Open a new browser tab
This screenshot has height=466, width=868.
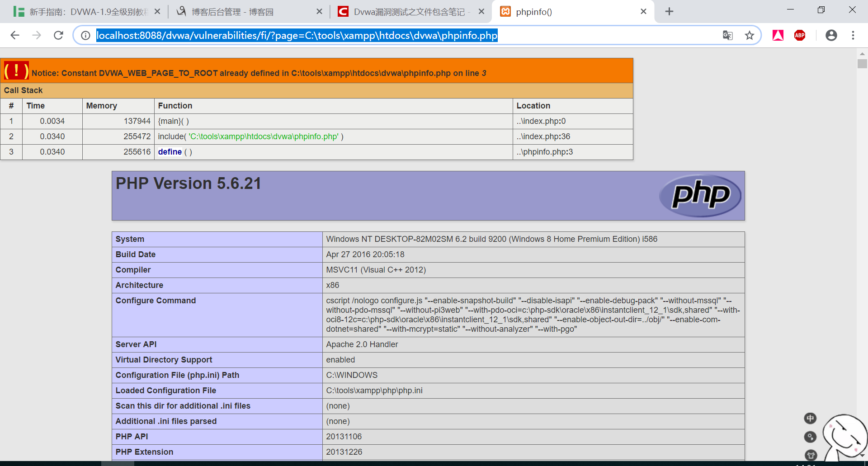click(x=670, y=11)
